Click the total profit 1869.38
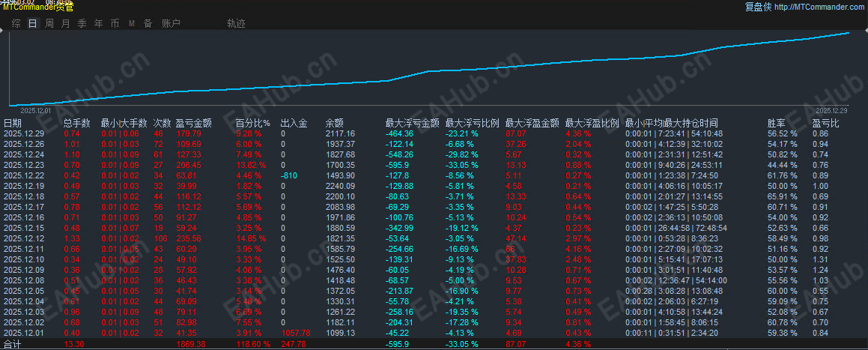The image size is (868, 350). (191, 345)
